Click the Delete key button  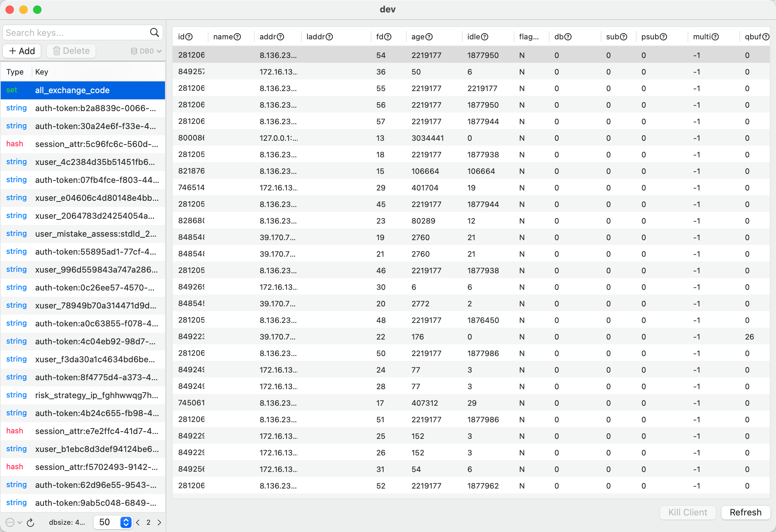71,51
